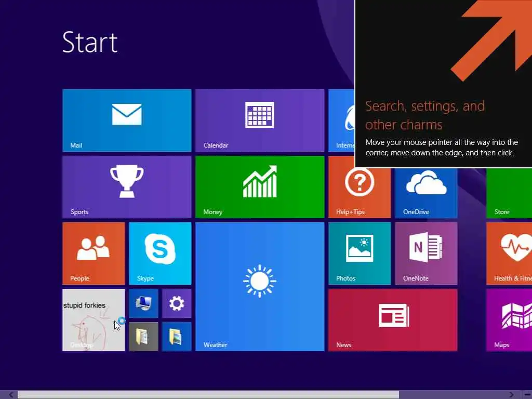This screenshot has height=399, width=532.
Task: Open the Maps tile
Action: (x=509, y=320)
